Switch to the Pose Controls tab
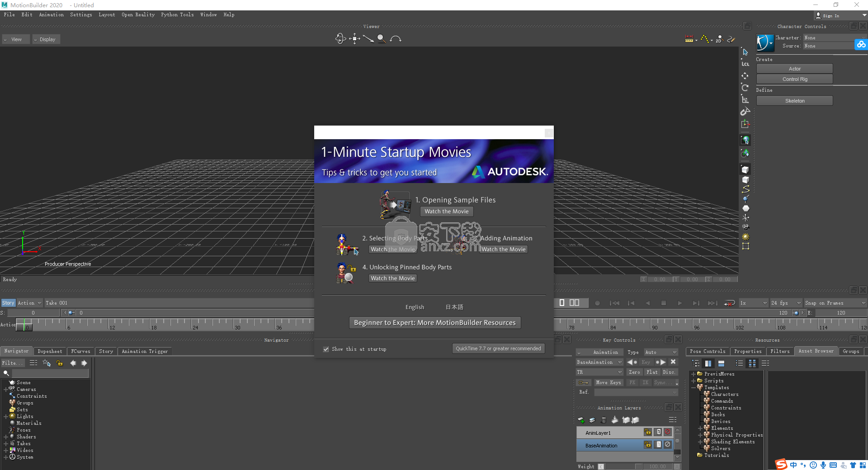 (708, 352)
